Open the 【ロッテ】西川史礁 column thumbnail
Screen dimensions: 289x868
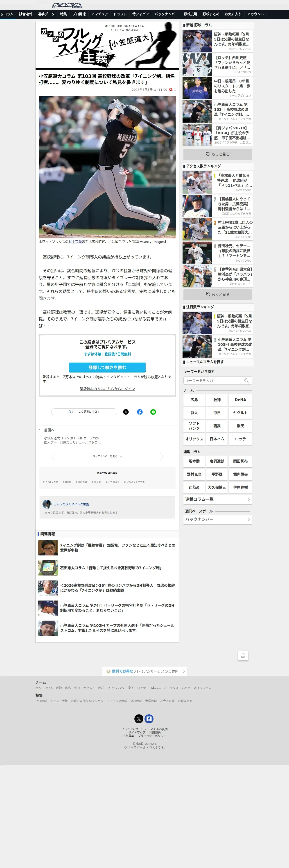click(x=197, y=64)
